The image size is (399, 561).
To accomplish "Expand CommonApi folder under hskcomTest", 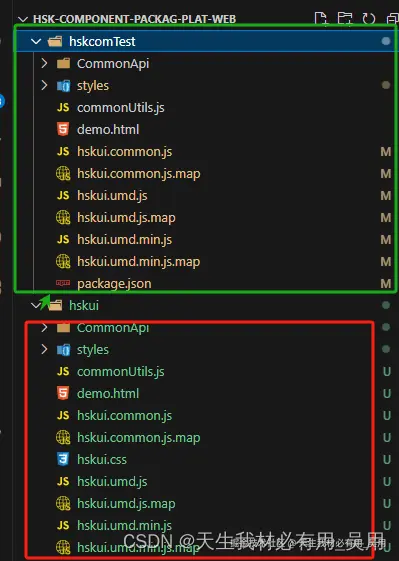I will click(x=44, y=63).
